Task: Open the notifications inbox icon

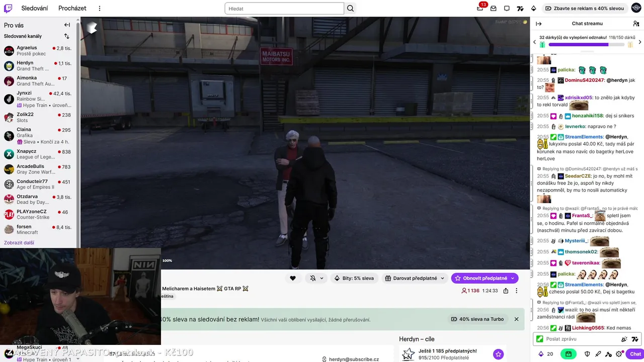Action: pyautogui.click(x=493, y=9)
